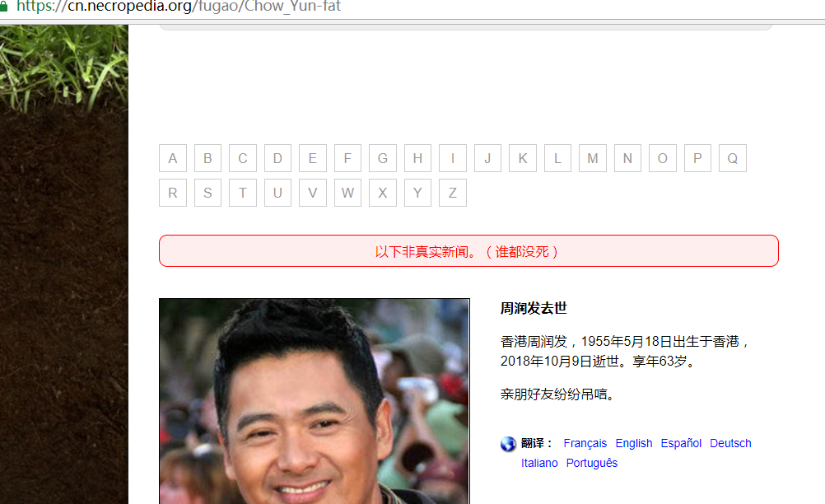Viewport: 825px width, 504px height.
Task: Select letter R in the index
Action: (x=173, y=193)
